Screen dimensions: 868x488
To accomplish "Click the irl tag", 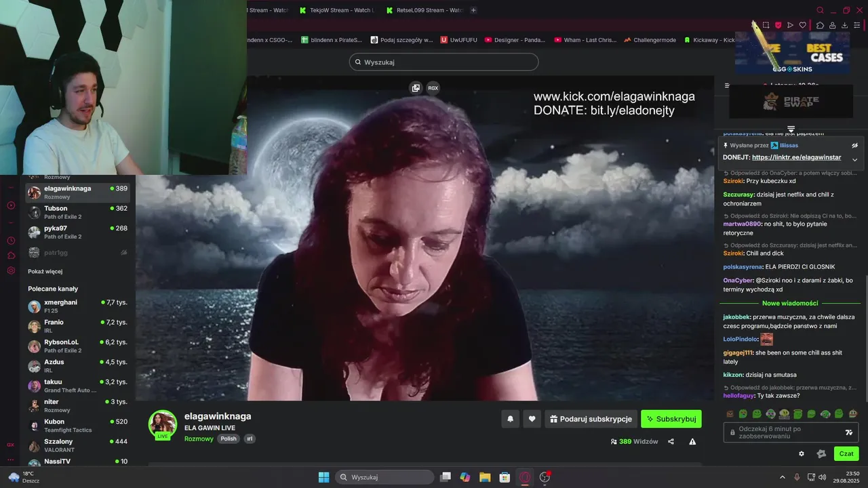I will 250,439.
